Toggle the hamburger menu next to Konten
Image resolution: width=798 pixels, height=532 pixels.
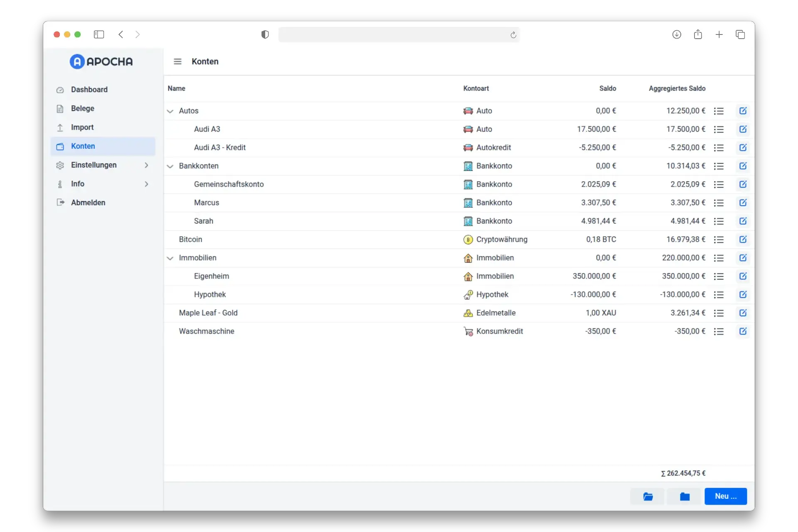click(177, 62)
